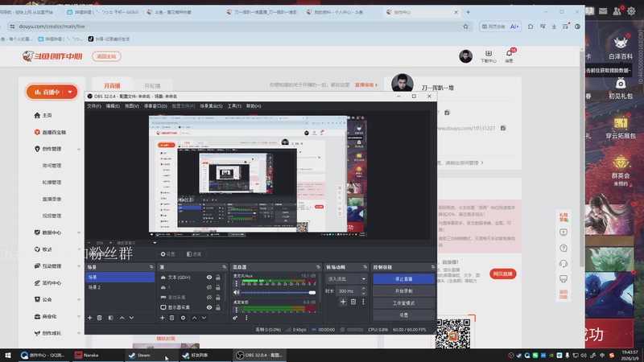Image resolution: width=644 pixels, height=362 pixels.
Task: Increase transition duration with up stepper
Action: pyautogui.click(x=364, y=289)
